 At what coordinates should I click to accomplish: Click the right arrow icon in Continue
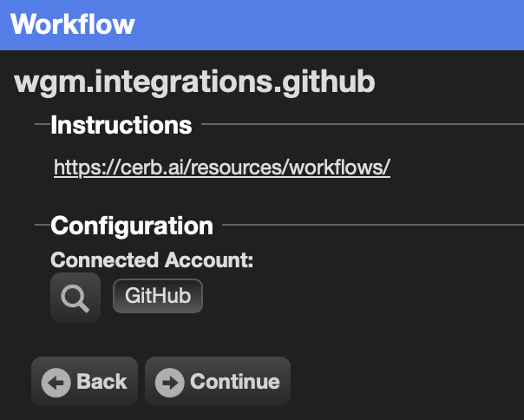click(170, 383)
